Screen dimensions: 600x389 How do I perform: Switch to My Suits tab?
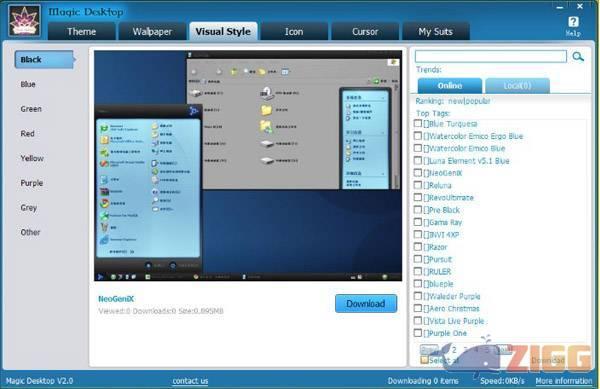tap(435, 31)
